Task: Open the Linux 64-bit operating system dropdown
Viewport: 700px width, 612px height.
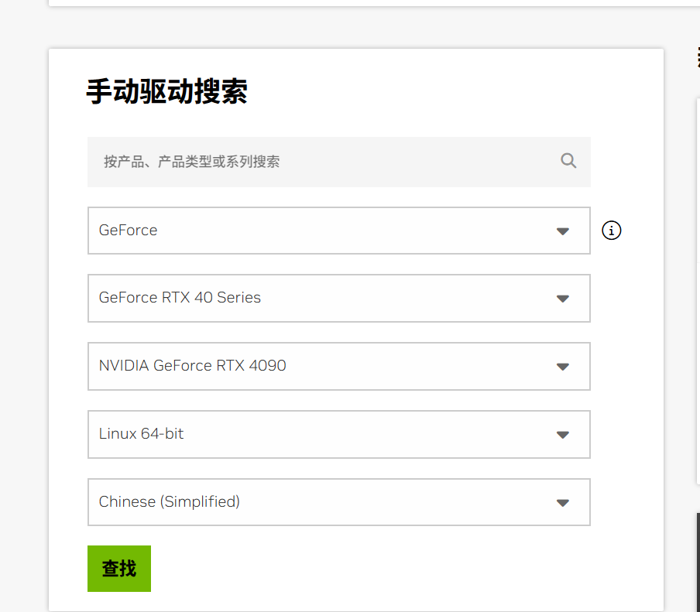Action: [x=339, y=434]
